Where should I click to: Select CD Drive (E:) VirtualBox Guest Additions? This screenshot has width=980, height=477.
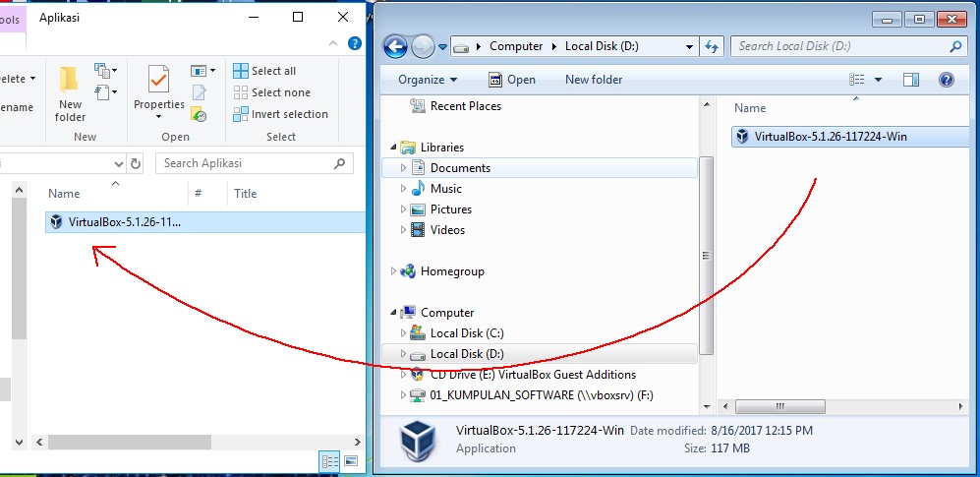pos(533,375)
